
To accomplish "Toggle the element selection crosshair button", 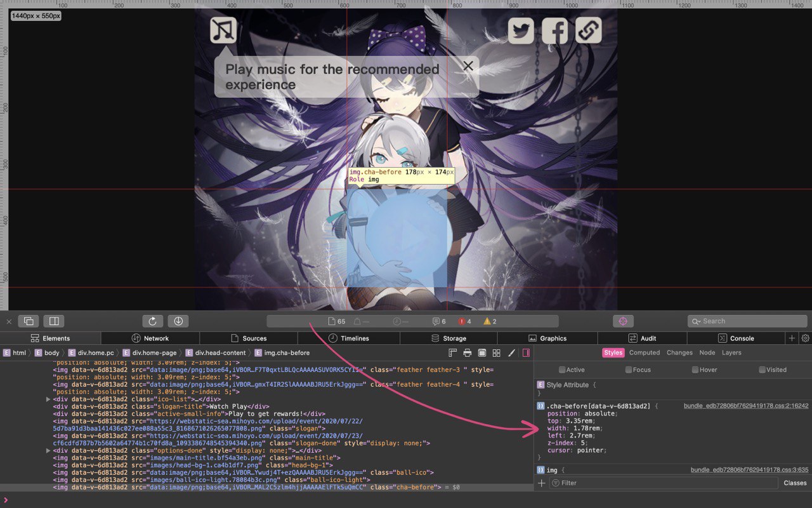I will tap(623, 321).
